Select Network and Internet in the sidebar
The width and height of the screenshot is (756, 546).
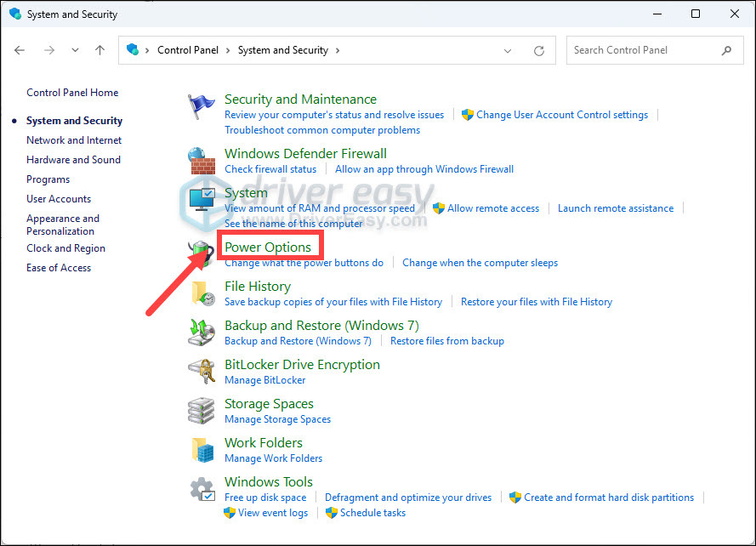click(x=74, y=139)
